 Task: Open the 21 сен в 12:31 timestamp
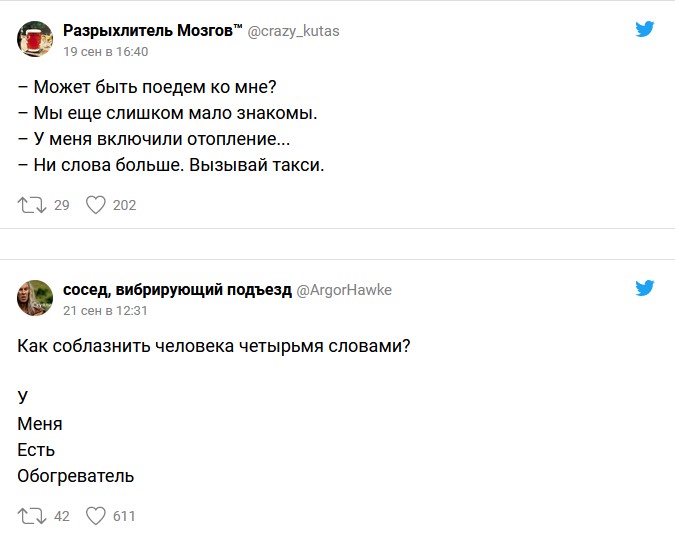[105, 310]
